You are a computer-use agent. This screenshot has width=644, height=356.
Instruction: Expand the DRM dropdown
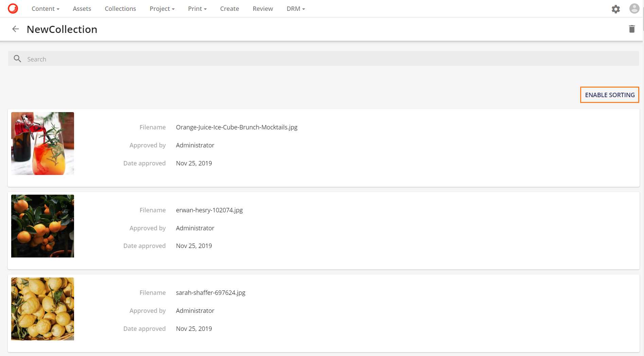[295, 8]
